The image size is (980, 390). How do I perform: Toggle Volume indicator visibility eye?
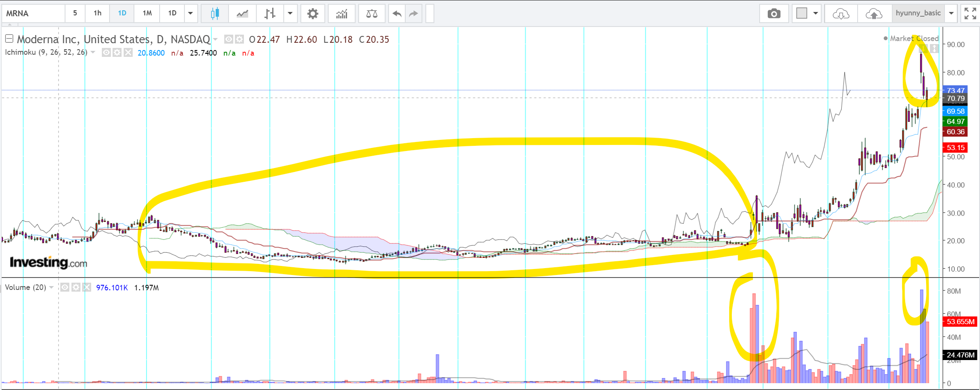point(65,287)
